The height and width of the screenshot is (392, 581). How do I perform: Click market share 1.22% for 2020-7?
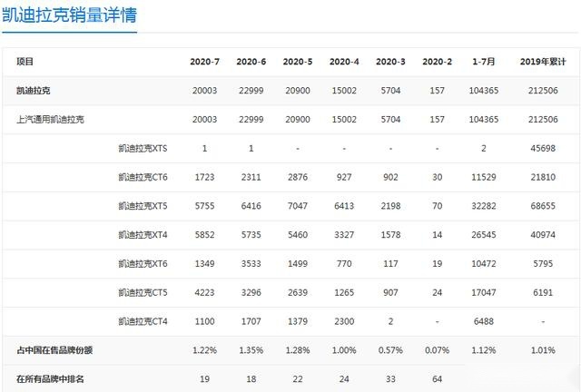click(x=204, y=350)
